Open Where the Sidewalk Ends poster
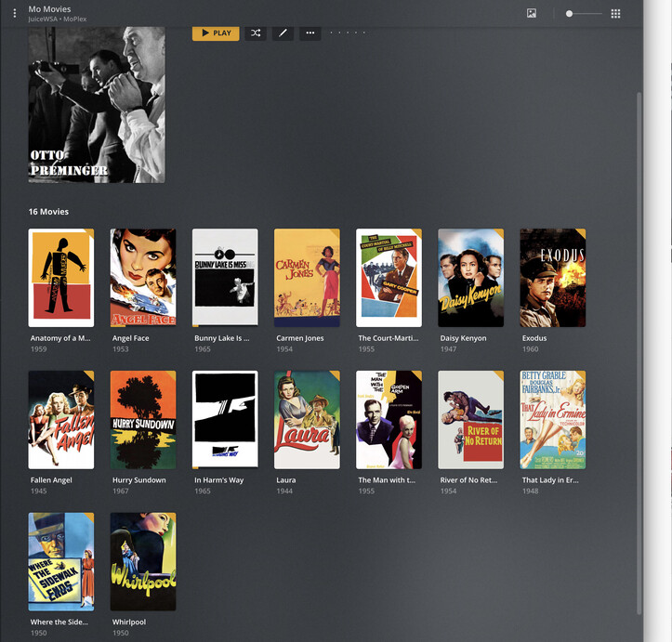The width and height of the screenshot is (672, 642). 61,561
